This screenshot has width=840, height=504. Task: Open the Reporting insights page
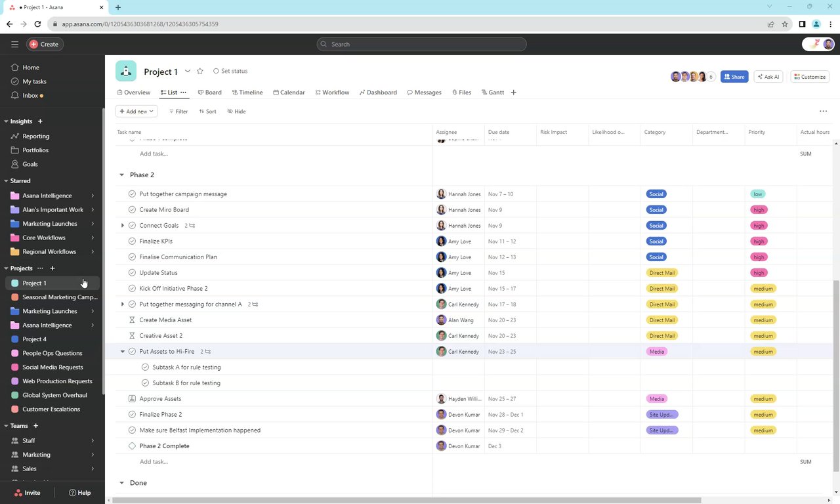35,136
